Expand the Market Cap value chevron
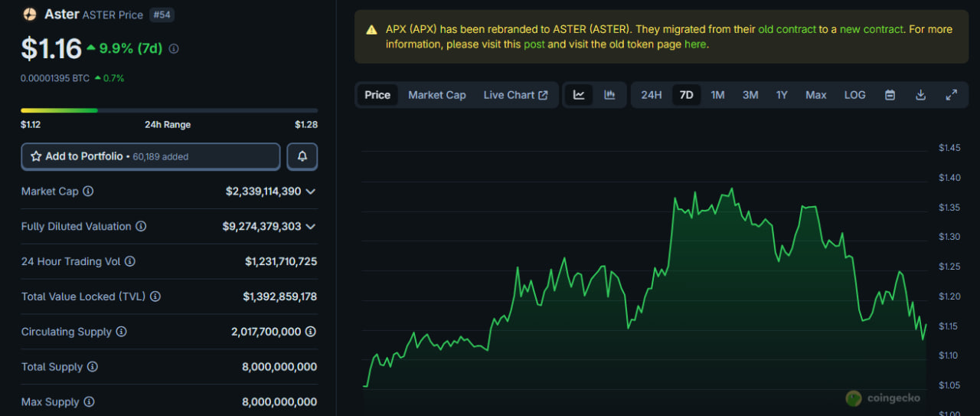The height and width of the screenshot is (416, 980). pyautogui.click(x=310, y=192)
